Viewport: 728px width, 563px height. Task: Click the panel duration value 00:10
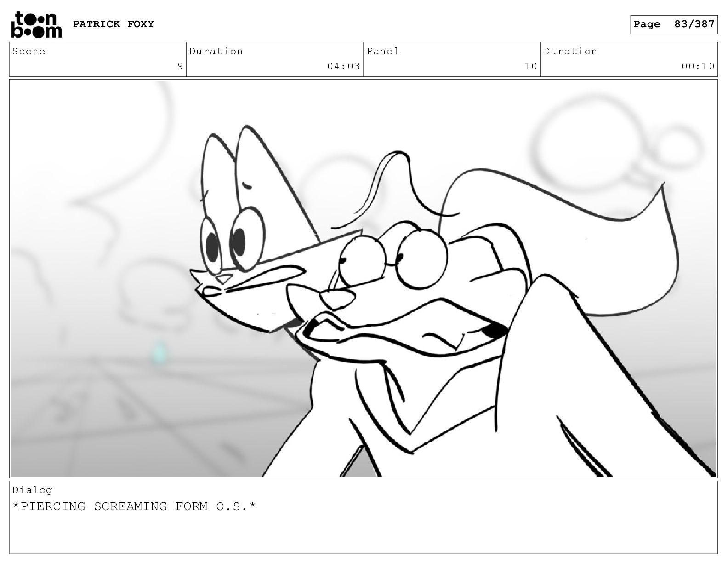tap(698, 66)
